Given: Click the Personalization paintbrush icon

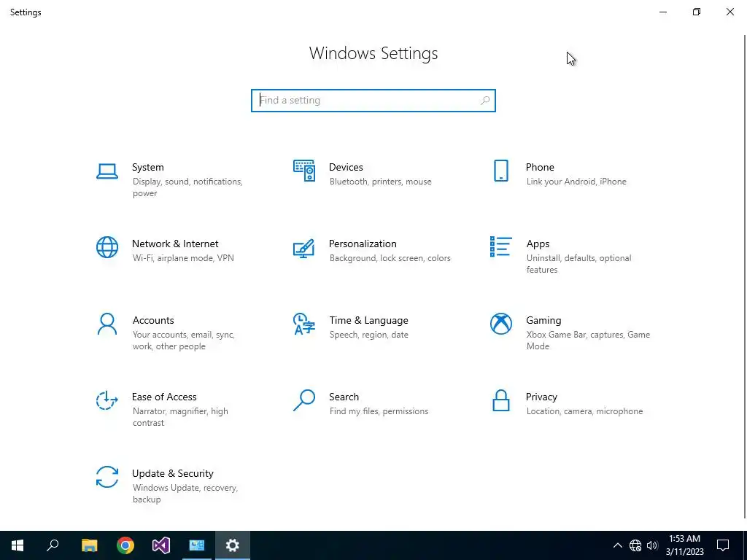Looking at the screenshot, I should point(304,248).
